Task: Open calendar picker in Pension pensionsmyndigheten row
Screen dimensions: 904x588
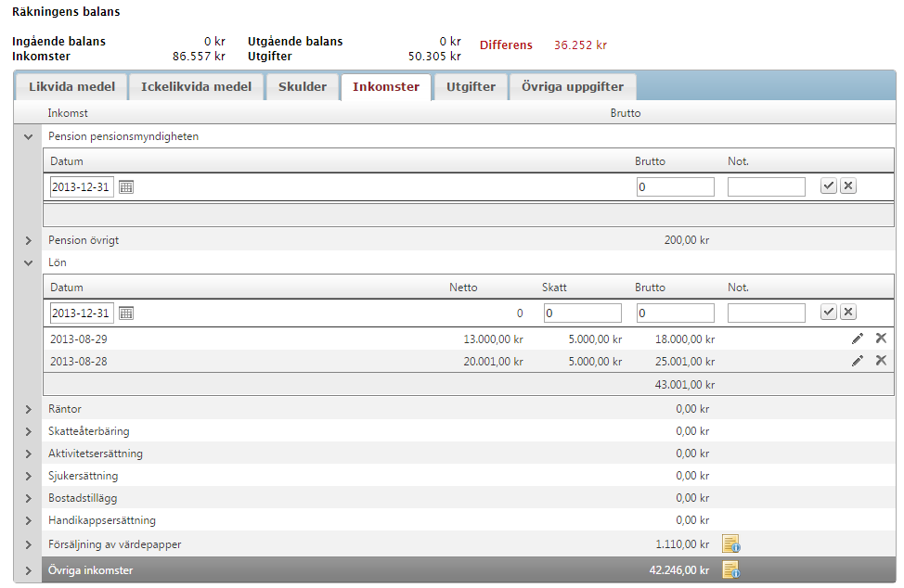Action: 125,187
